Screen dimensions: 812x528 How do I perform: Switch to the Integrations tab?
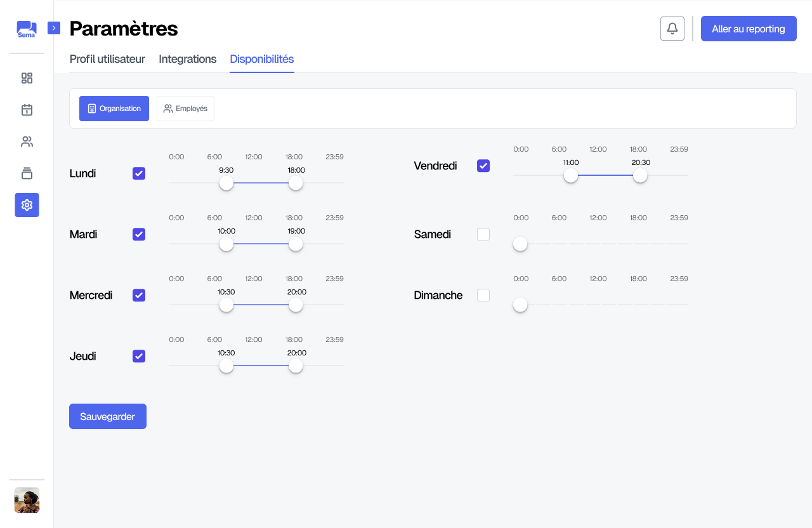(187, 59)
